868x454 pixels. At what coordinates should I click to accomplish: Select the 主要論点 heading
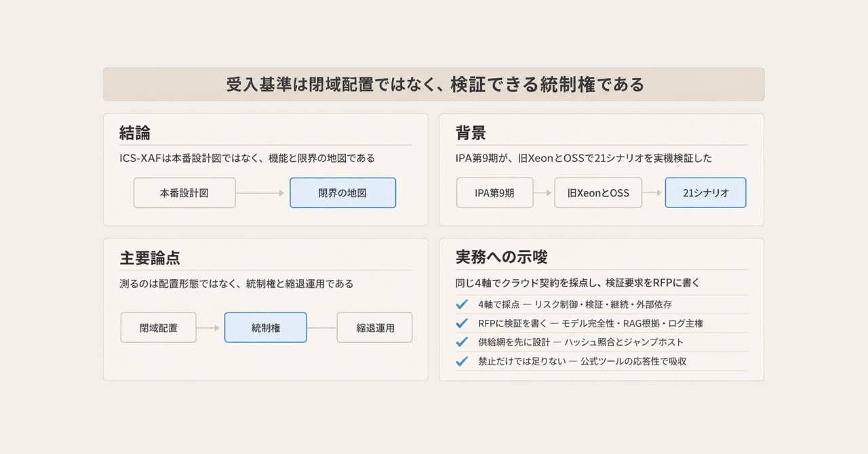click(150, 258)
